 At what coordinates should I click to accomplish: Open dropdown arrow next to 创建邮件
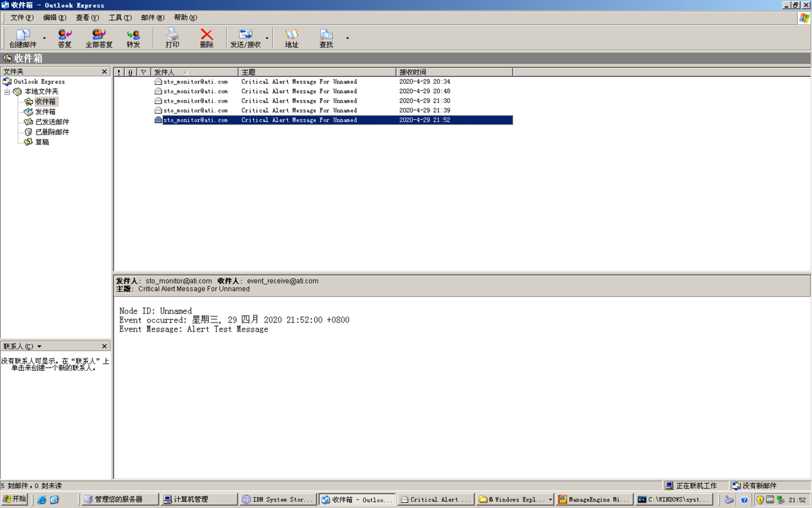click(x=44, y=38)
